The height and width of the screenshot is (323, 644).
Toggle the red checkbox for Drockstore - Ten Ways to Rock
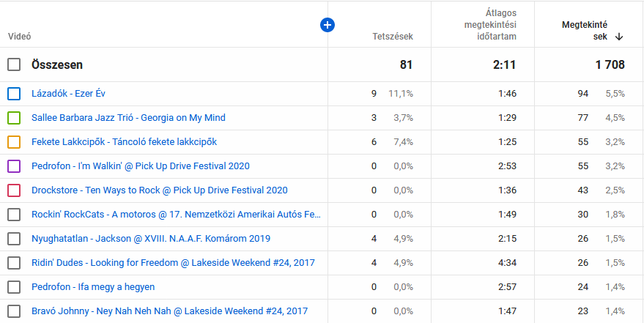(x=14, y=190)
